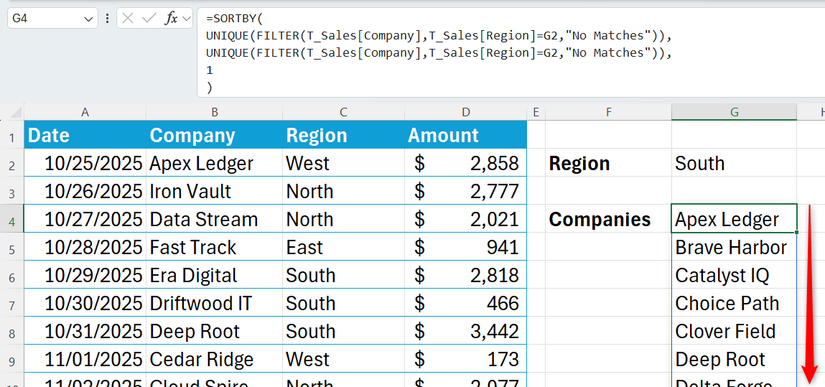Click the Deep Root cell in column G
This screenshot has width=825, height=387.
click(734, 359)
